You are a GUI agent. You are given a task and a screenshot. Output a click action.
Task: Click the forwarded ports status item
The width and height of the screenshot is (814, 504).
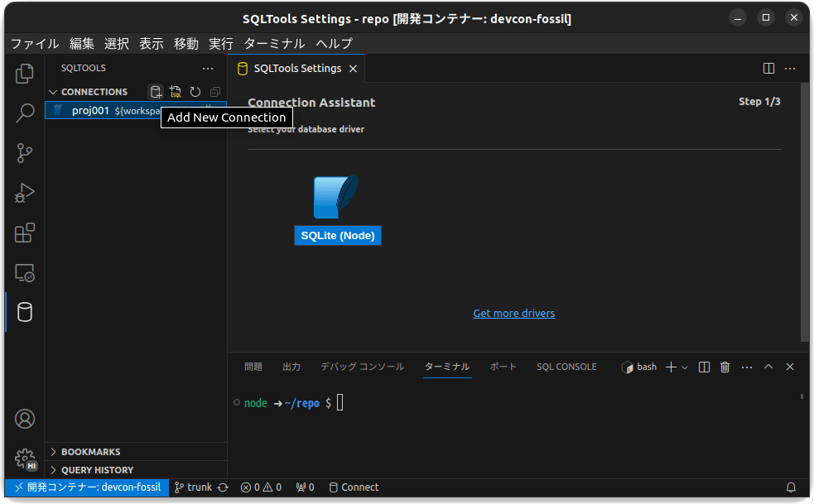tap(305, 487)
